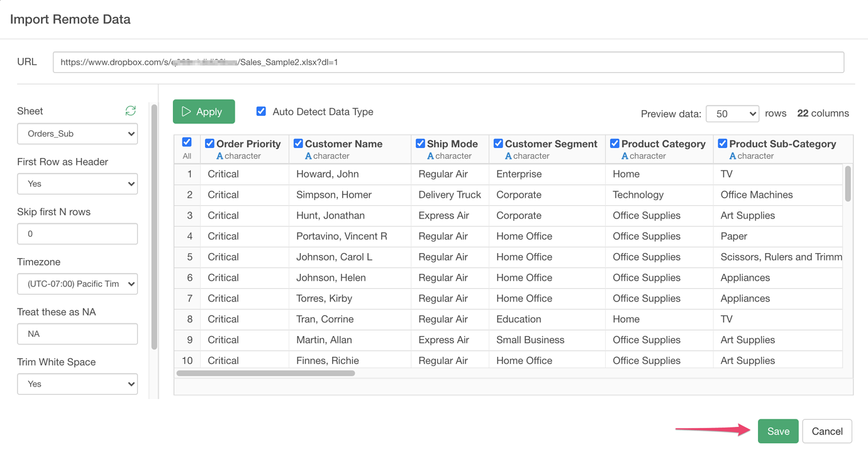The width and height of the screenshot is (868, 452).
Task: Click the cell 'Office Machines'
Action: [778, 195]
